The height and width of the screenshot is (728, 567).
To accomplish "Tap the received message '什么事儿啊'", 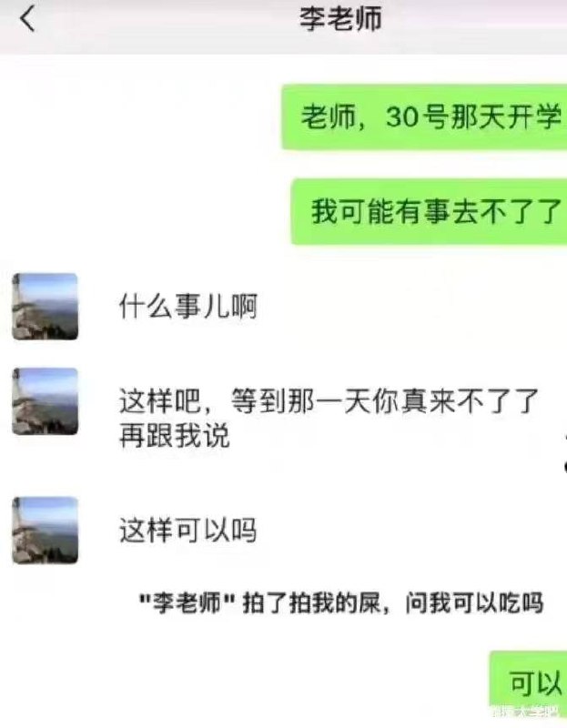I will (188, 307).
